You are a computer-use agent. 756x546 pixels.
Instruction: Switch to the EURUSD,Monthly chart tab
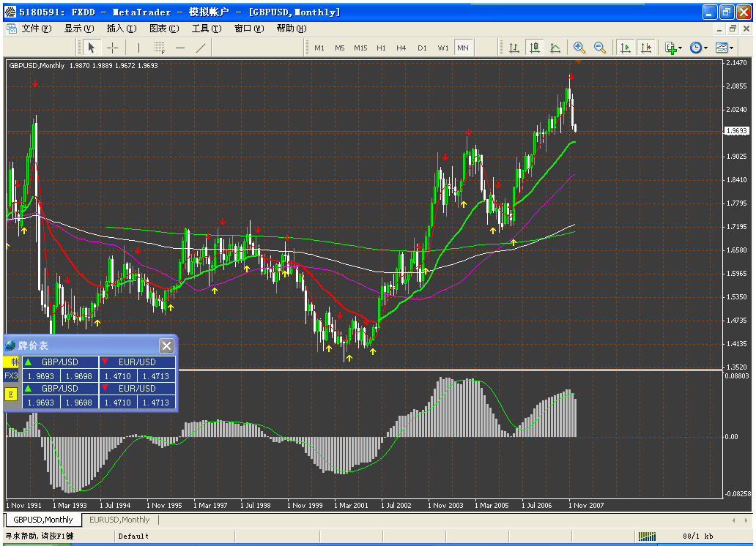coord(119,520)
